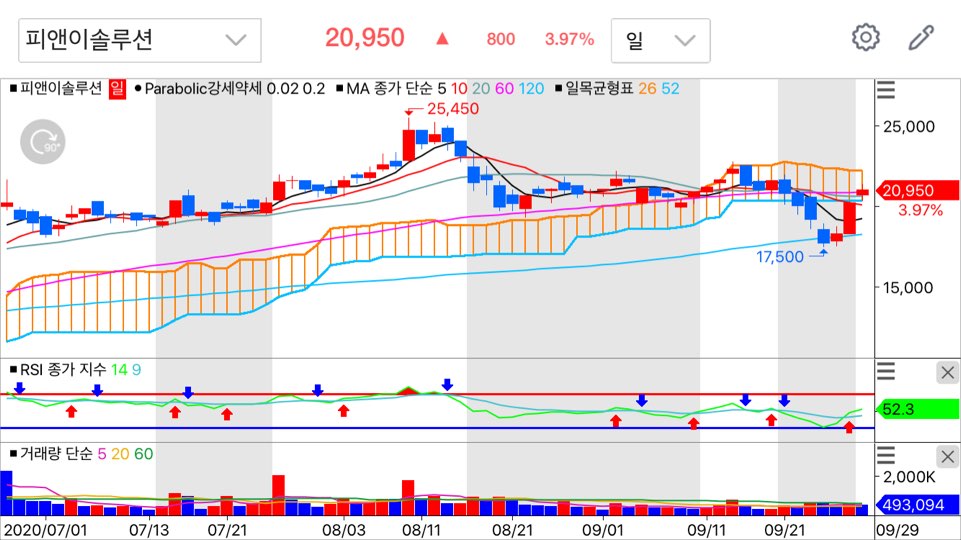Tap the red 20,950 axis price tag

(918, 191)
